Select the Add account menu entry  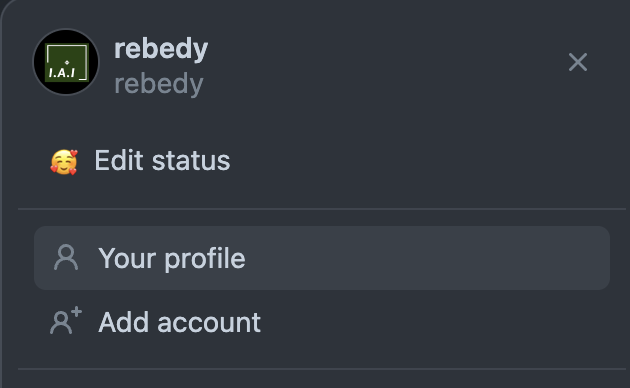coord(180,322)
